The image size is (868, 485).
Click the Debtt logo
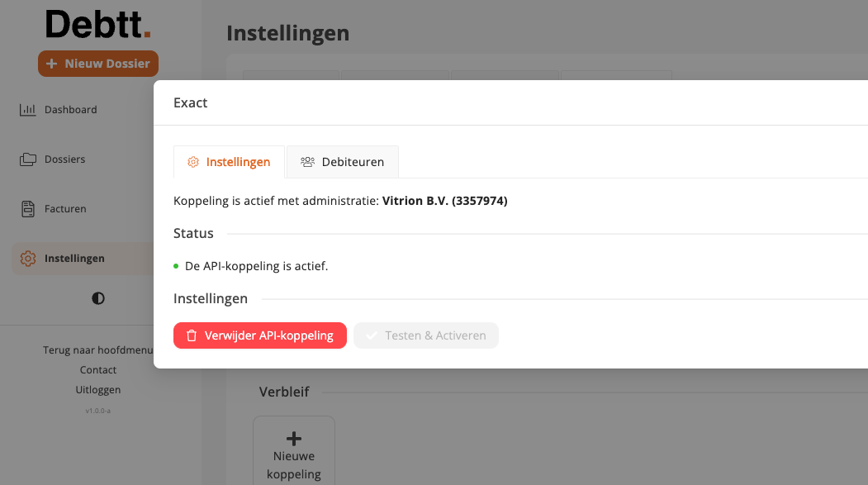(x=98, y=25)
